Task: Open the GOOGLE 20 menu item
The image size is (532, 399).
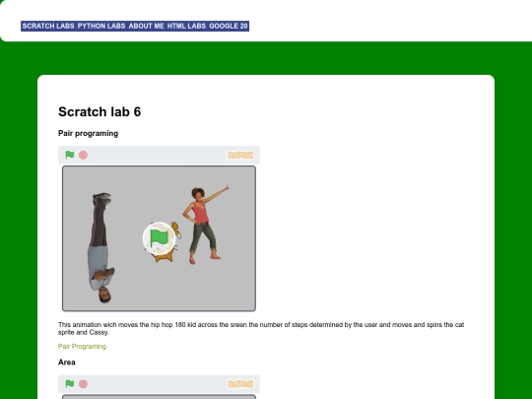Action: click(x=229, y=27)
